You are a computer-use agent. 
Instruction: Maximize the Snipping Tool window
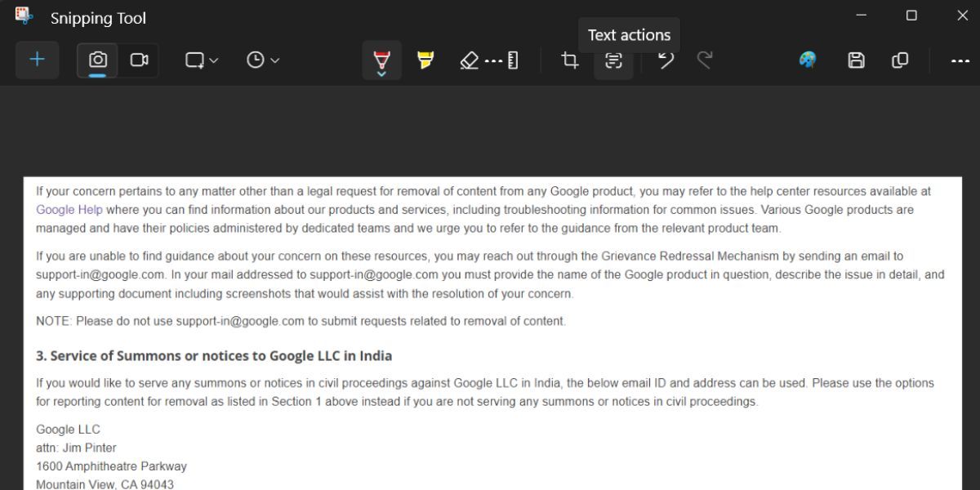tap(911, 16)
